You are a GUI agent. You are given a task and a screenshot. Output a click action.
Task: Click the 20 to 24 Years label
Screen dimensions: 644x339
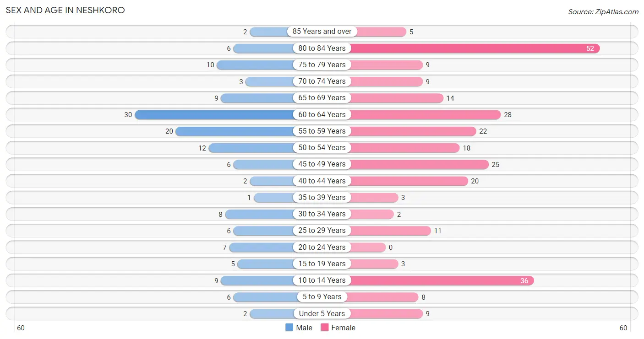click(322, 247)
